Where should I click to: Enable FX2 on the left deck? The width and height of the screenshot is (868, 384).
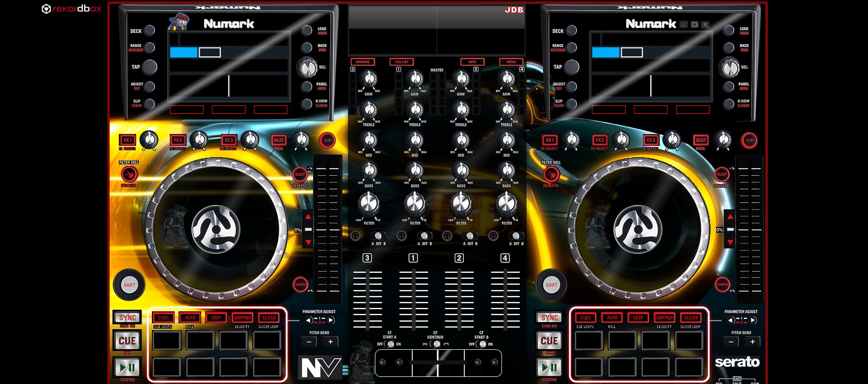178,140
